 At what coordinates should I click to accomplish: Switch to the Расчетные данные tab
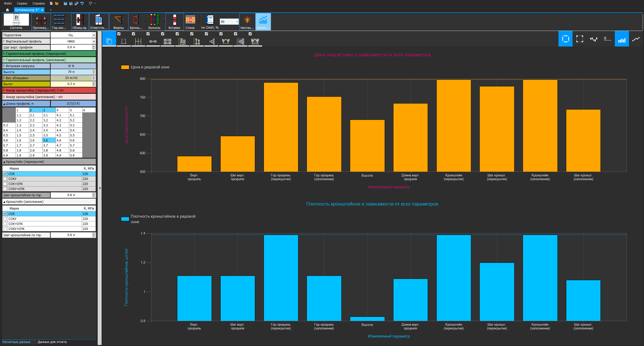click(16, 342)
